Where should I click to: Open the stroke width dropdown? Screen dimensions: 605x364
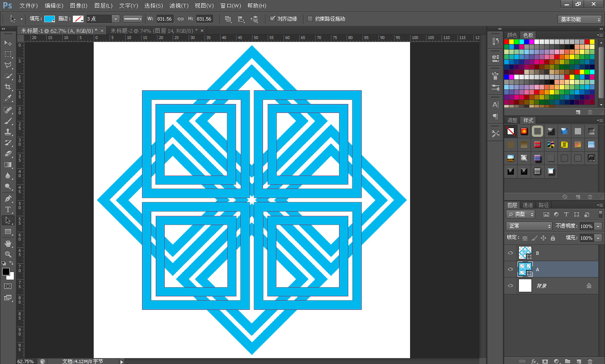[x=115, y=19]
